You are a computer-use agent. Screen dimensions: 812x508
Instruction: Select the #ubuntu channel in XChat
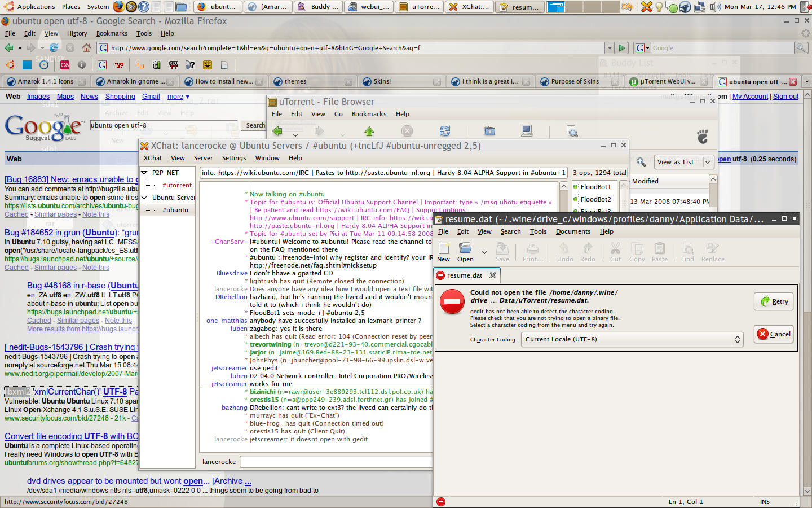click(175, 210)
